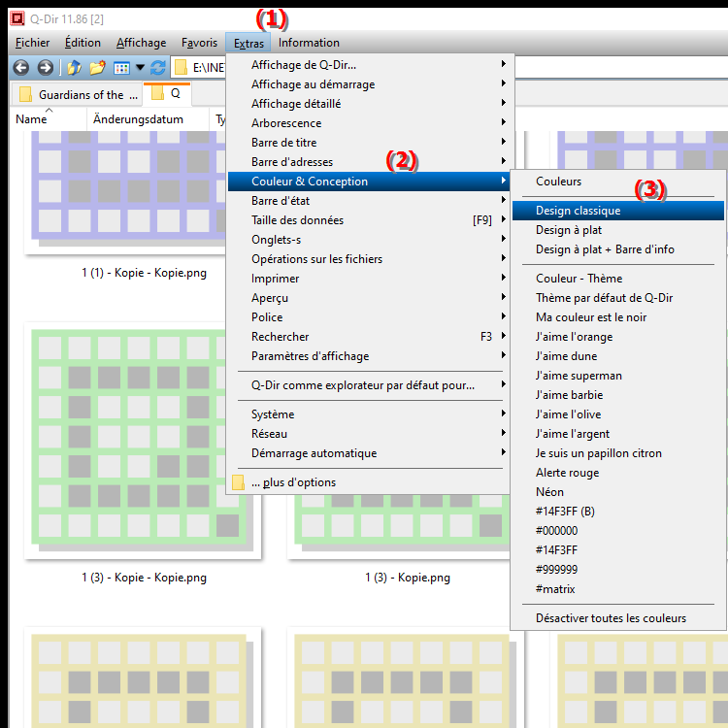The width and height of the screenshot is (728, 728).
Task: Expand 'Barre d'adresses' submenu
Action: [370, 162]
